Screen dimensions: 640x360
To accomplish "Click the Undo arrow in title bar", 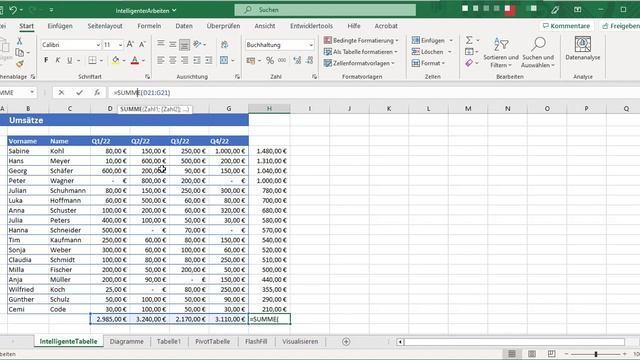I will point(13,9).
